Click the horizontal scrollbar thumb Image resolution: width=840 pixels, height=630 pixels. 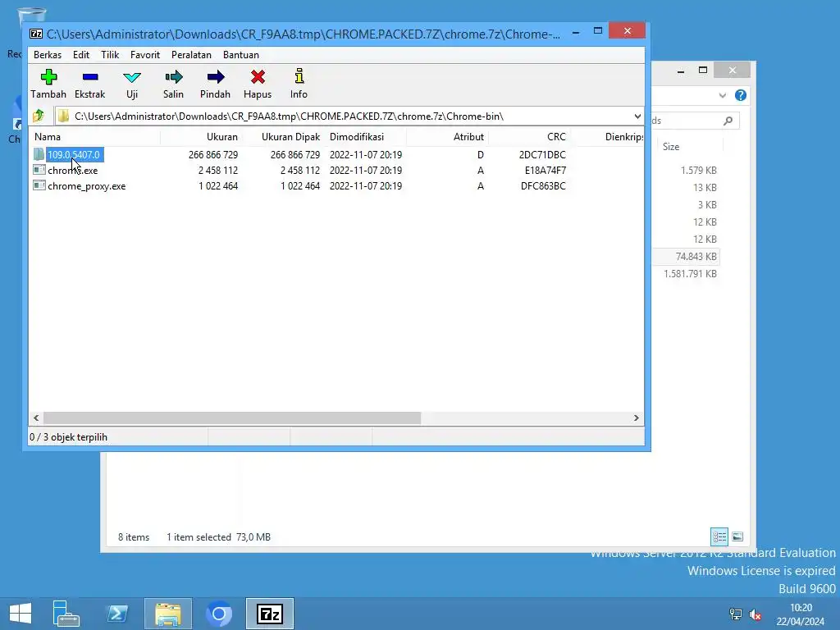coord(232,418)
